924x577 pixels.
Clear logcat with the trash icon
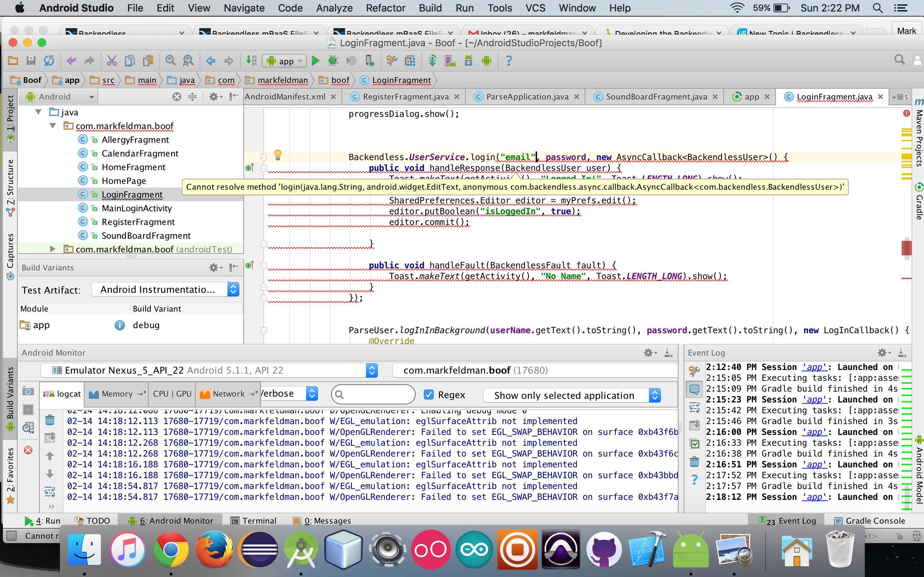click(x=50, y=420)
